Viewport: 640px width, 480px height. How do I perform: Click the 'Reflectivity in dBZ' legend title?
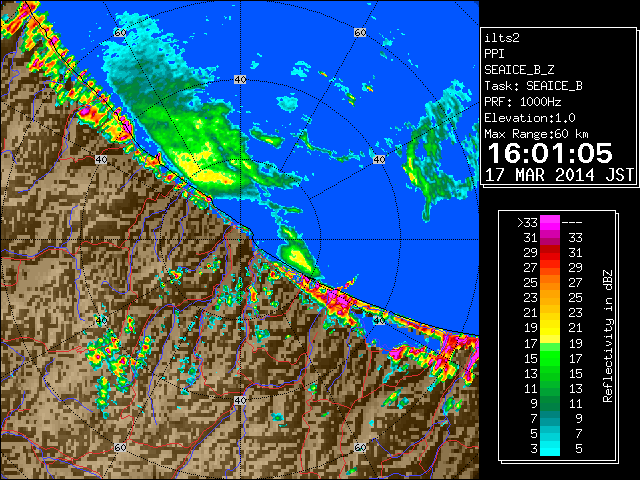point(607,336)
